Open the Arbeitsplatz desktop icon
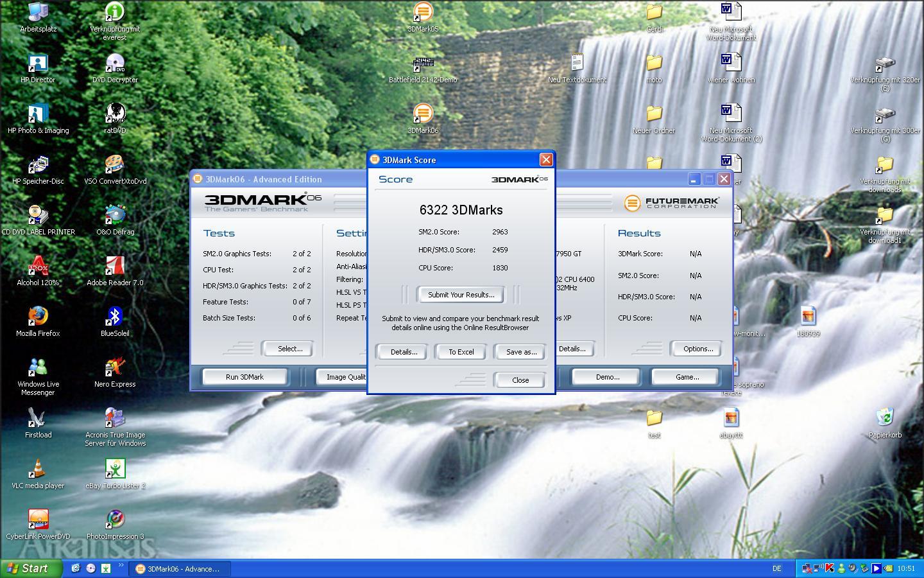Image resolution: width=924 pixels, height=578 pixels. (x=38, y=17)
